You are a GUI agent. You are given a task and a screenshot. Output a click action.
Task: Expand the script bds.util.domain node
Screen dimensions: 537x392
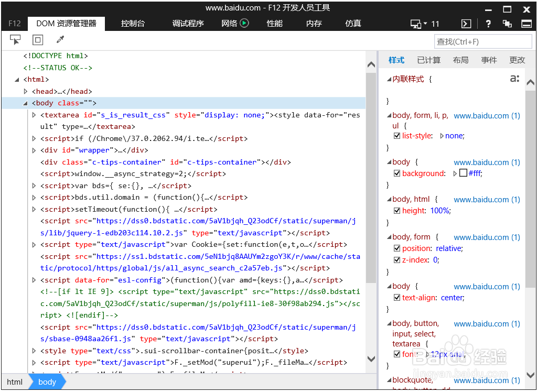click(x=34, y=198)
